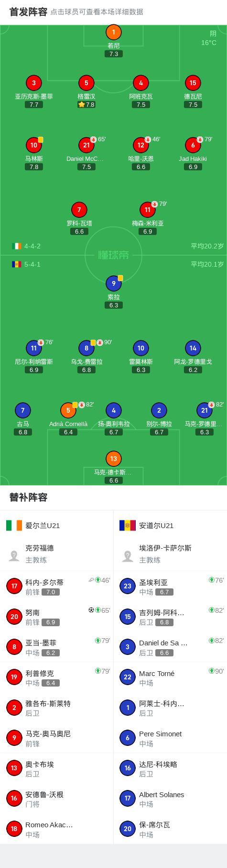Screen dimensions: 227x868
Task: Open 罗科-瓦塔 number 7 player icon
Action: [79, 210]
